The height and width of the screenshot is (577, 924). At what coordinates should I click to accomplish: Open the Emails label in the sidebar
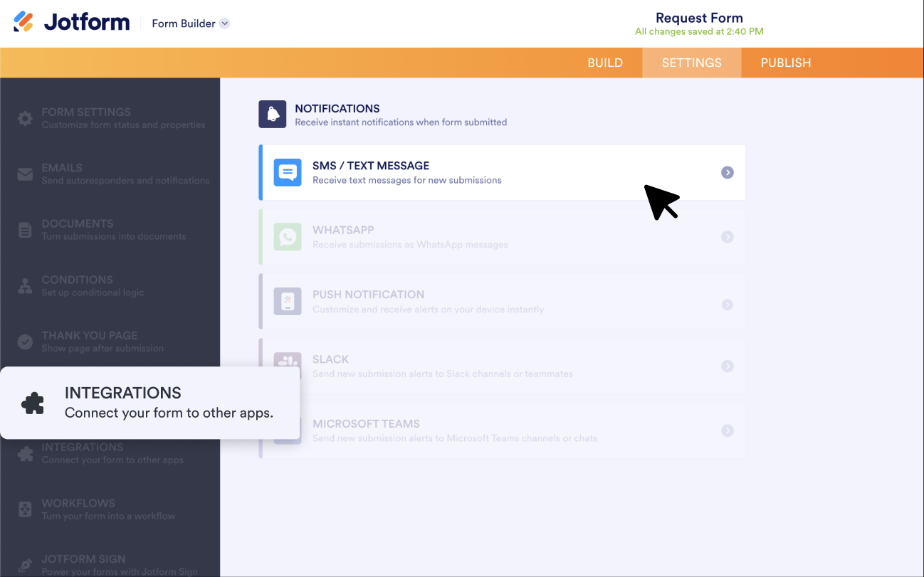click(x=62, y=168)
